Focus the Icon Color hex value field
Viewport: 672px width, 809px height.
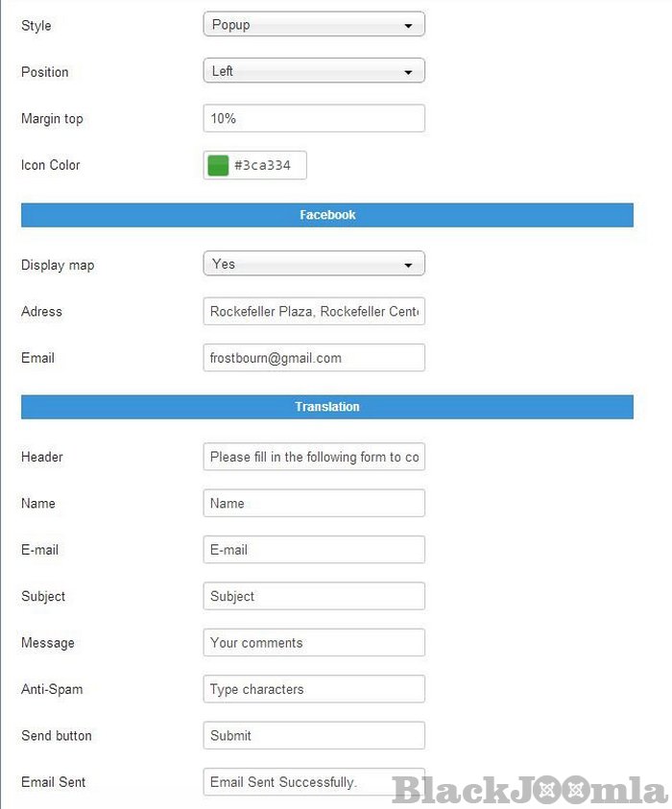[267, 165]
